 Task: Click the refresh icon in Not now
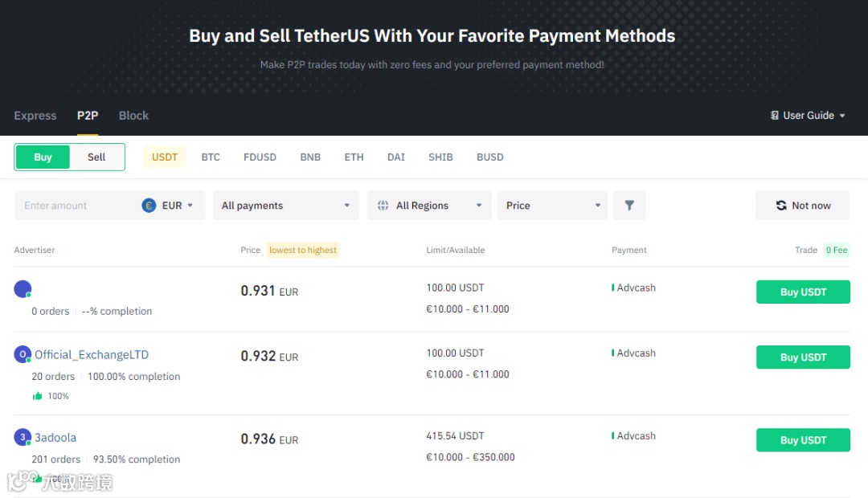pos(781,206)
